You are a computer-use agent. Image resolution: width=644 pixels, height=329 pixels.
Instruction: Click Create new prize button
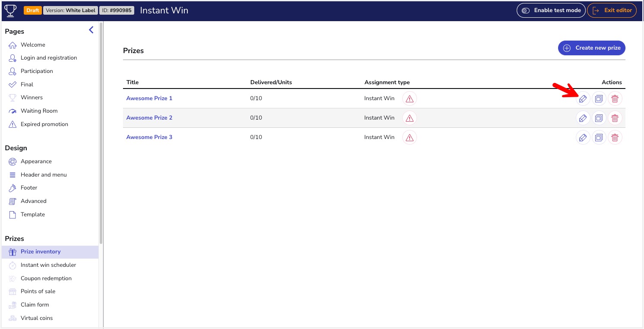[592, 48]
